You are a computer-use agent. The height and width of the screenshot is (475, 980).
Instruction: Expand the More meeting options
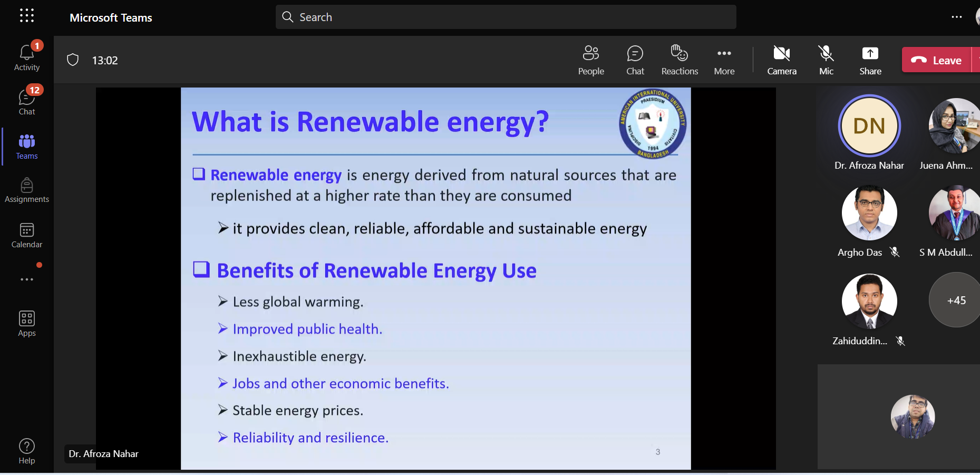[724, 60]
